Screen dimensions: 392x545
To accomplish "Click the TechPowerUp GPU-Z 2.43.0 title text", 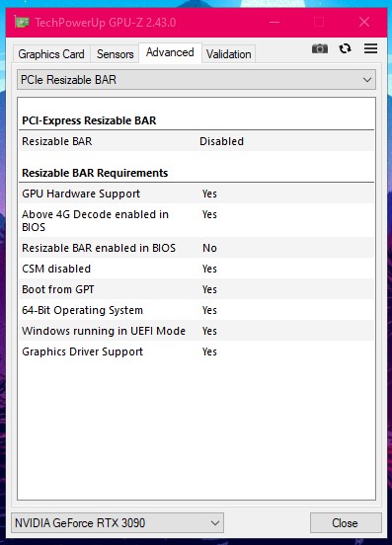I will (x=105, y=23).
